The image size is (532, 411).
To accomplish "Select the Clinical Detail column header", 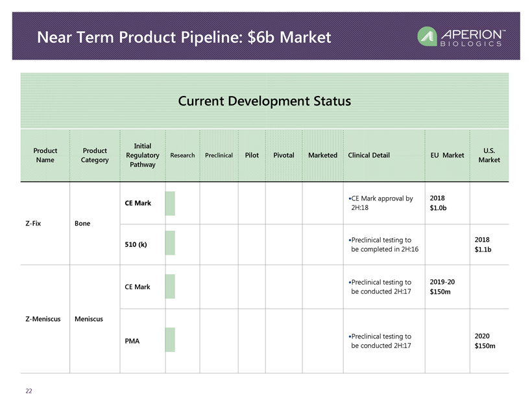I will (369, 156).
